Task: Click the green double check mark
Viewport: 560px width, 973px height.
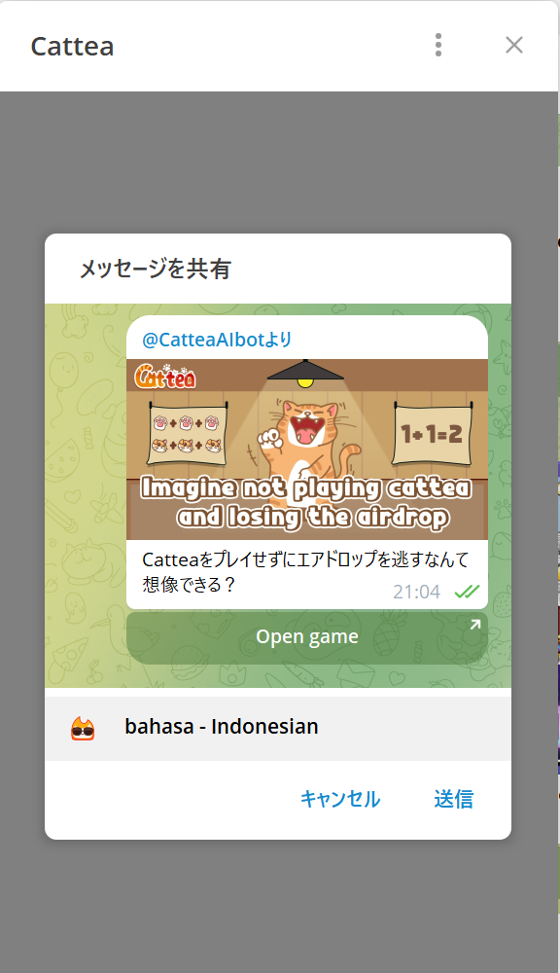Action: tap(467, 592)
